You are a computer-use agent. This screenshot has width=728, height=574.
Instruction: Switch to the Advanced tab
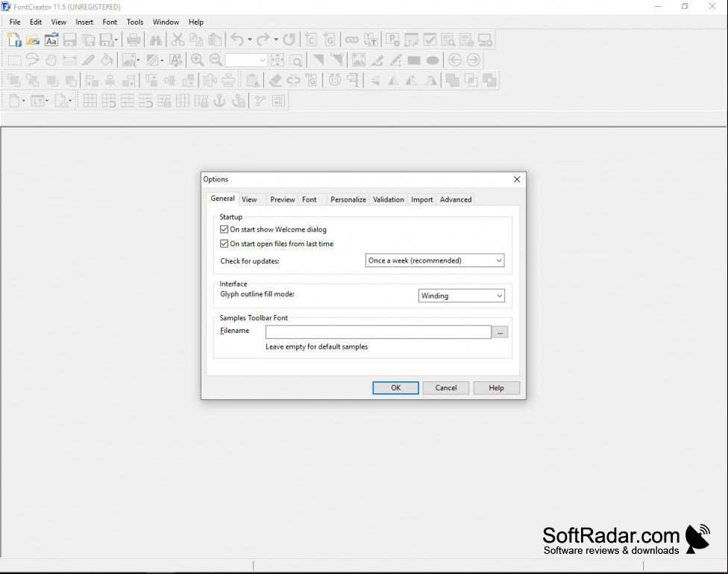pyautogui.click(x=456, y=199)
